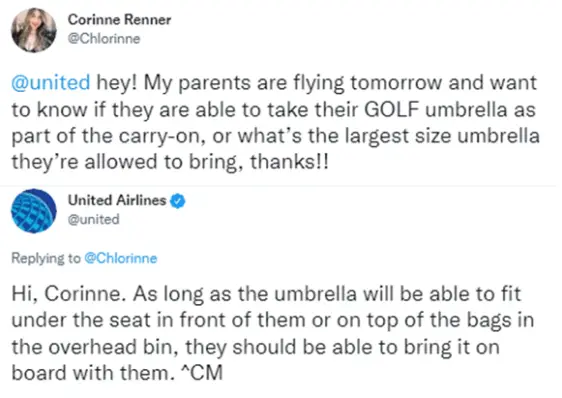Click the 'thanks!!' text ending Corinne's tweet

pos(289,162)
